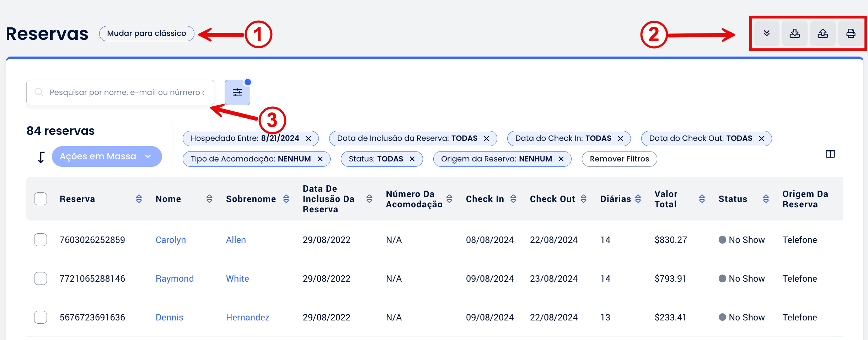Click Remover Filtros button
Screen dimensions: 868x340
tap(619, 159)
